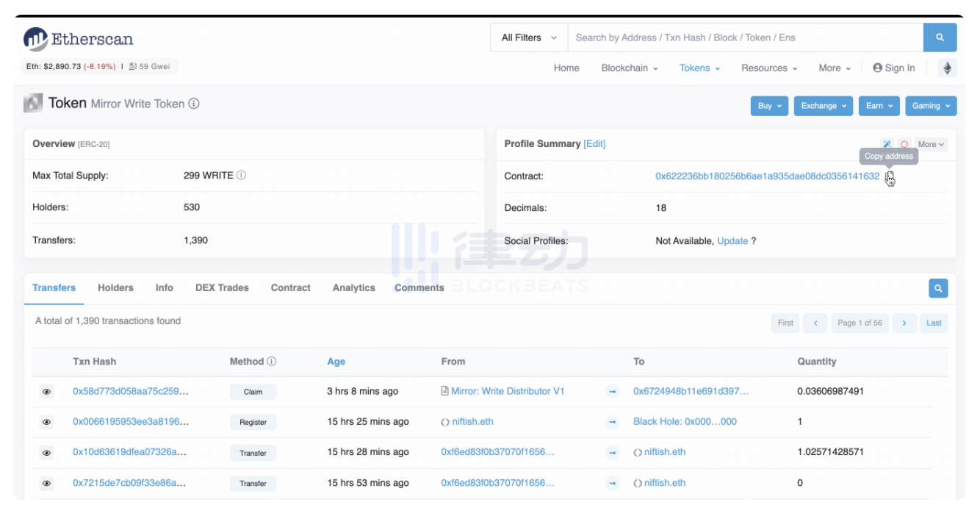Click the Etherscan logo

pos(78,39)
